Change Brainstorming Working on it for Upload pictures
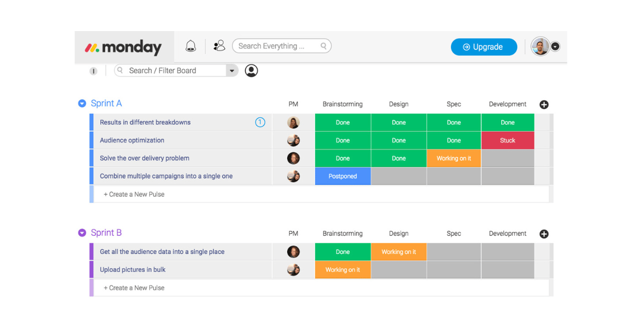This screenshot has width=644, height=336. [x=342, y=270]
